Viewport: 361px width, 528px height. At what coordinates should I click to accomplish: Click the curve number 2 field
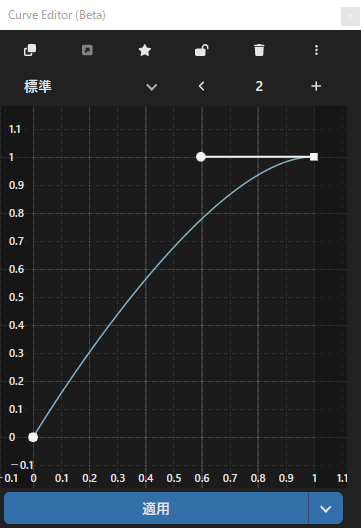259,87
